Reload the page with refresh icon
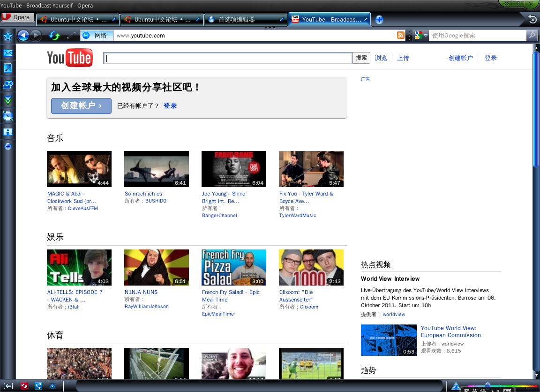Screen dimensions: 540x392 [54, 36]
